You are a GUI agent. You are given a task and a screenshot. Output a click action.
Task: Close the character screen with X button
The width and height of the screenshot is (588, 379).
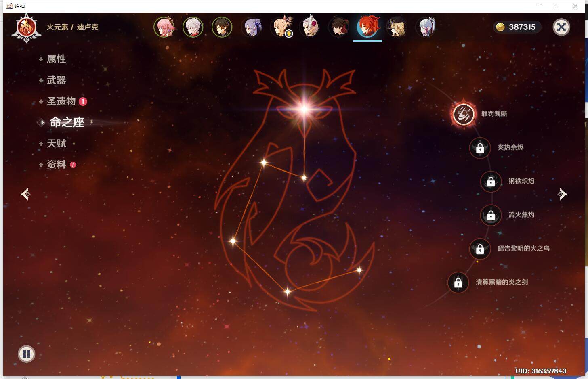tap(561, 27)
